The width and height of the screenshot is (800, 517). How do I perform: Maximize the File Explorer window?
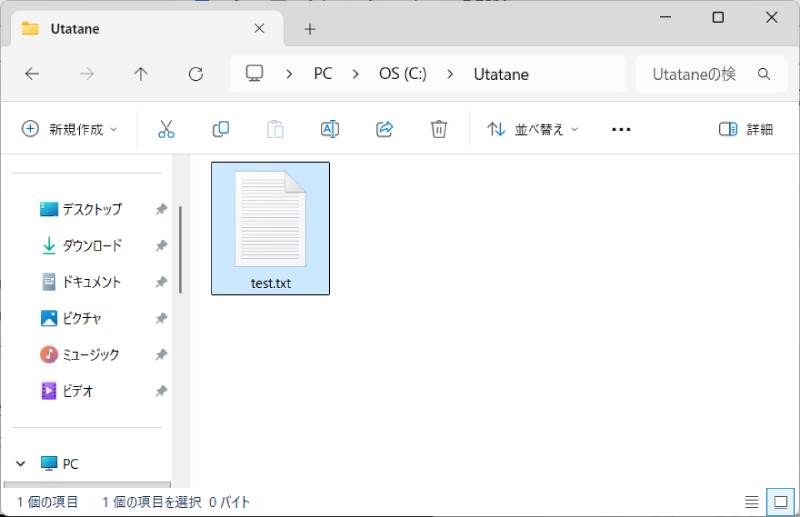718,17
